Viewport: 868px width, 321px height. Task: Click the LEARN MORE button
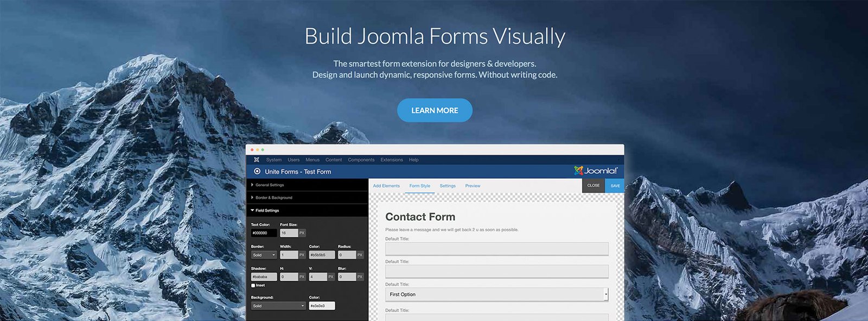pyautogui.click(x=435, y=110)
